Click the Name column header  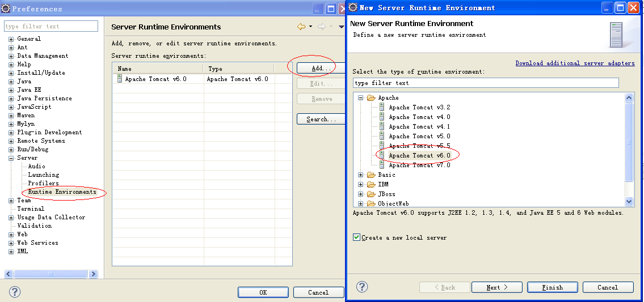(x=158, y=69)
